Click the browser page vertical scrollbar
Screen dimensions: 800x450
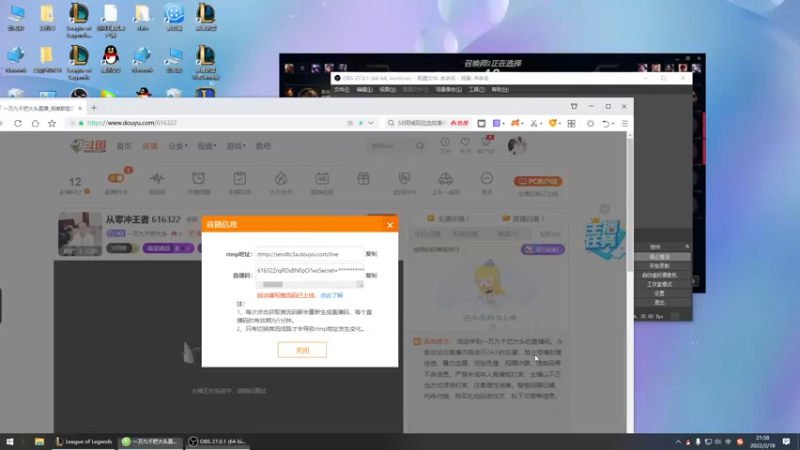630,204
